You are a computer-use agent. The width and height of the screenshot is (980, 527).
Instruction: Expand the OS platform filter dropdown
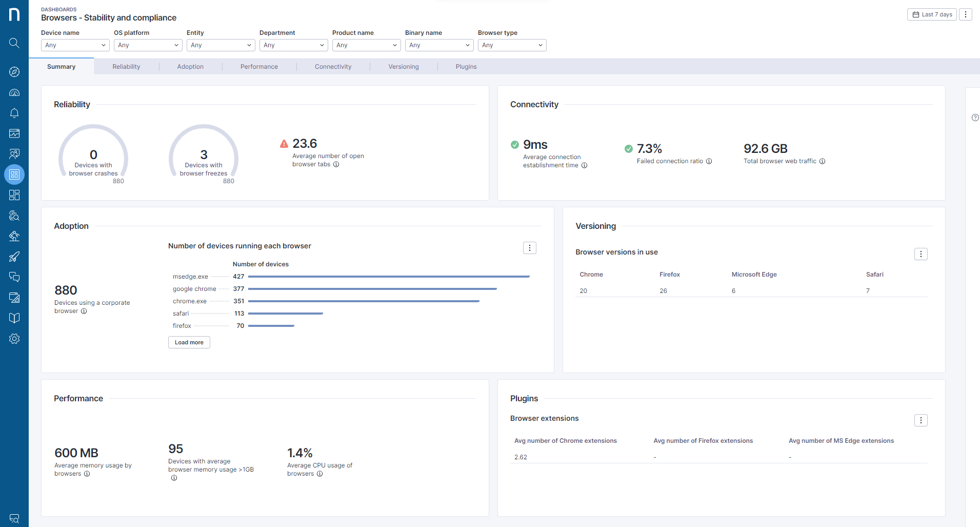[148, 45]
